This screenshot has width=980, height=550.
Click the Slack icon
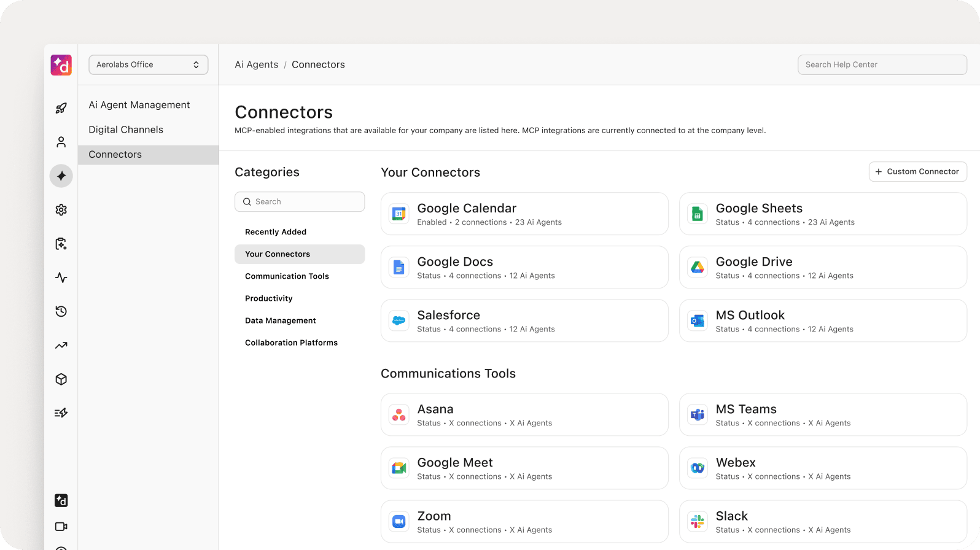[x=698, y=522]
